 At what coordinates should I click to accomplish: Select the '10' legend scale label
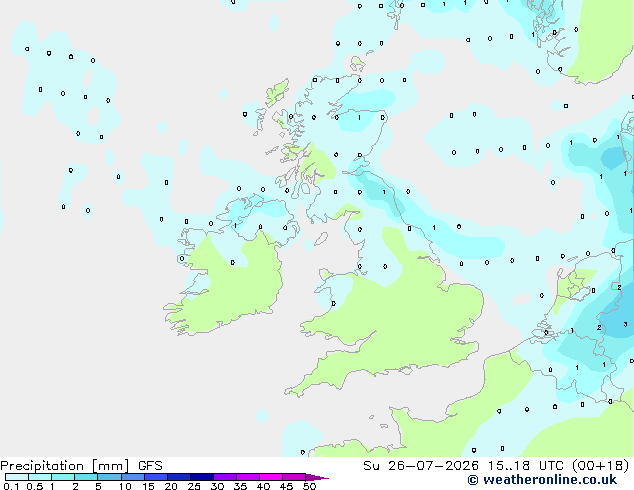125,486
